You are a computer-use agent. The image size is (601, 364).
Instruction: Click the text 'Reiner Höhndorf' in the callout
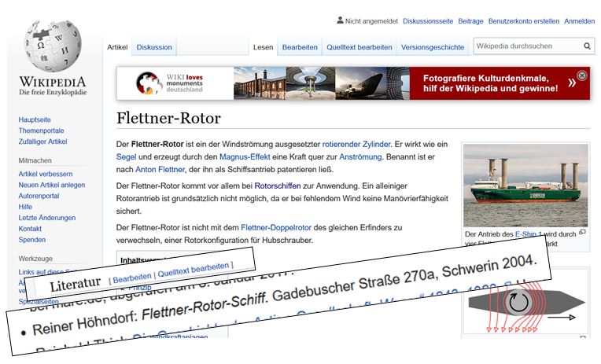(x=85, y=322)
